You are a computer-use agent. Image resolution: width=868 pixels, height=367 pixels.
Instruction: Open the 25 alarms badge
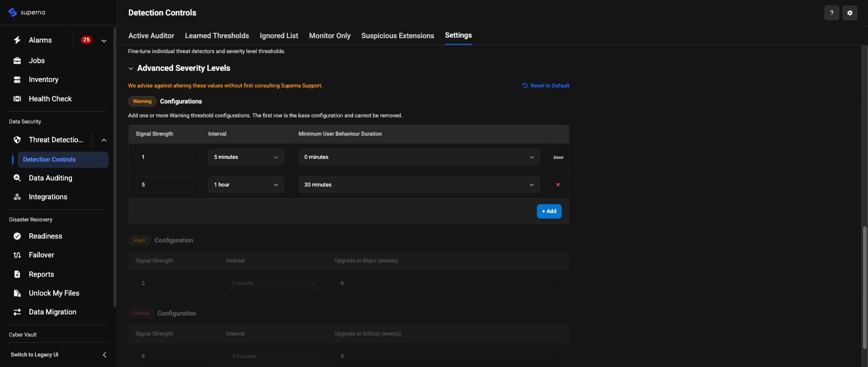(x=86, y=40)
